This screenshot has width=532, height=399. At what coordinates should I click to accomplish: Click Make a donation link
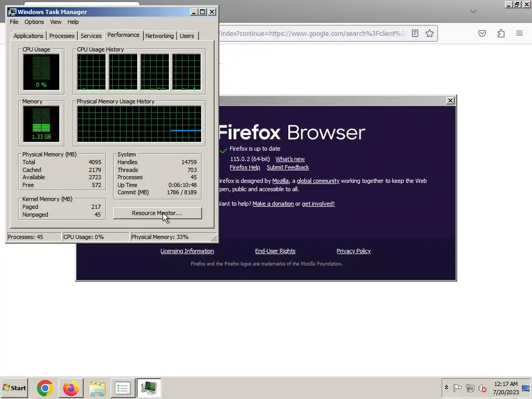coord(273,204)
